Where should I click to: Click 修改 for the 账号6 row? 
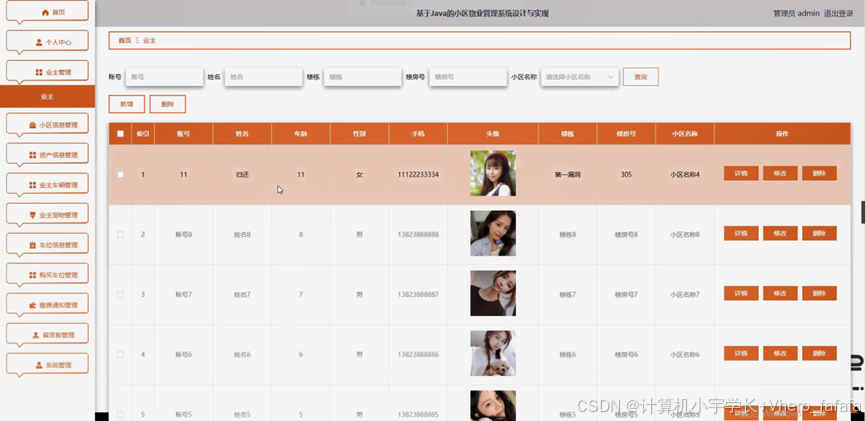(x=780, y=353)
